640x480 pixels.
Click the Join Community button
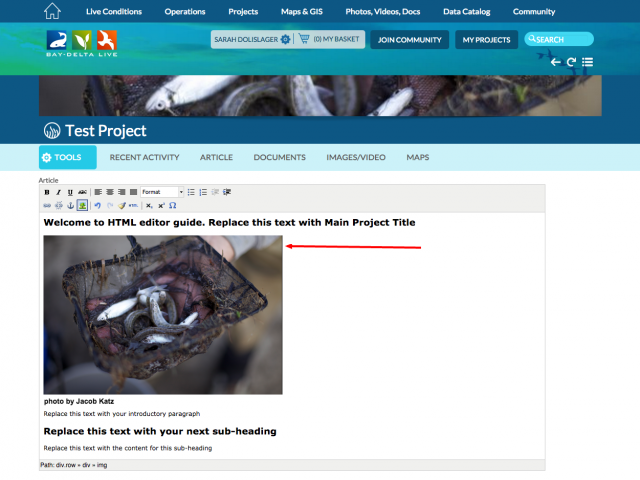pos(410,40)
